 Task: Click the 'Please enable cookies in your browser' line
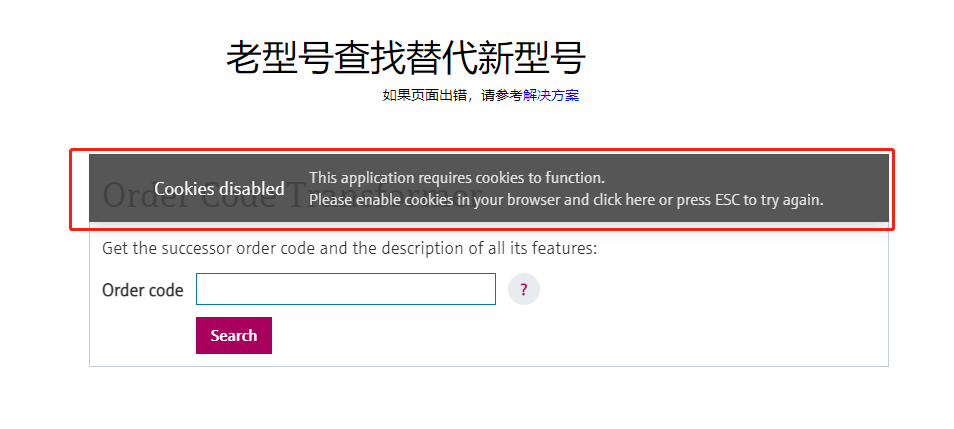coord(566,200)
